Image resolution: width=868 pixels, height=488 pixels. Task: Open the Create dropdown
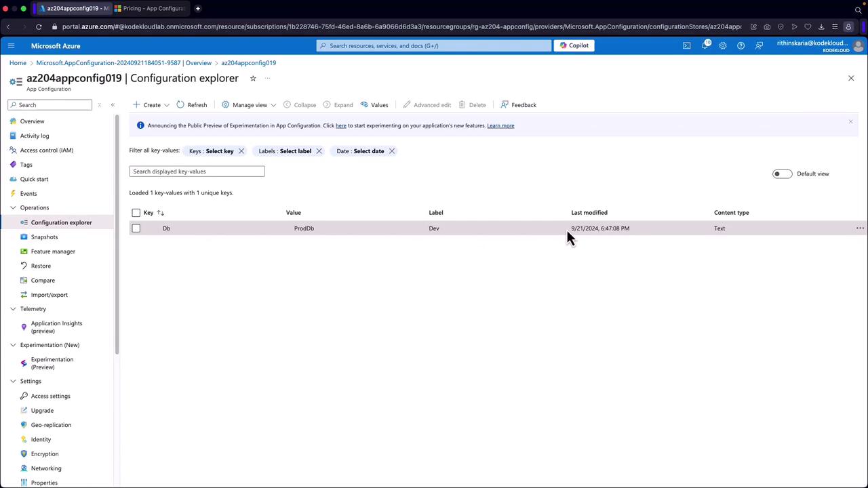coord(151,105)
